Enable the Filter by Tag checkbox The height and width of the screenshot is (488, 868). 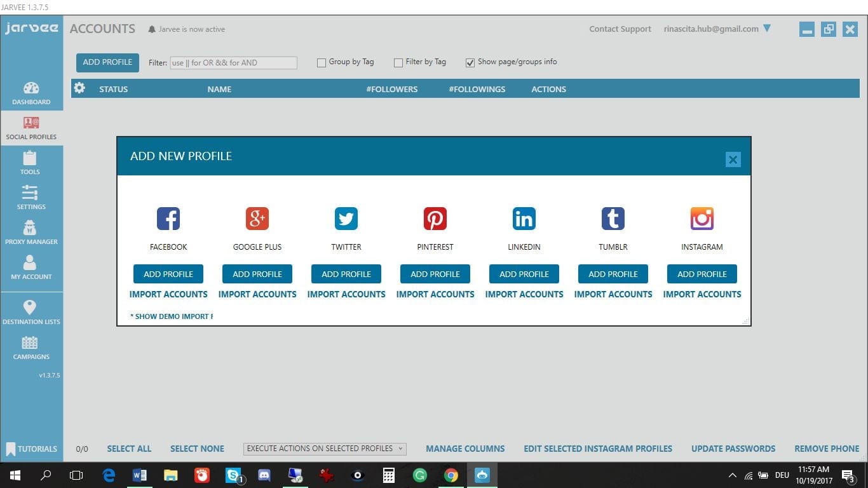point(398,62)
